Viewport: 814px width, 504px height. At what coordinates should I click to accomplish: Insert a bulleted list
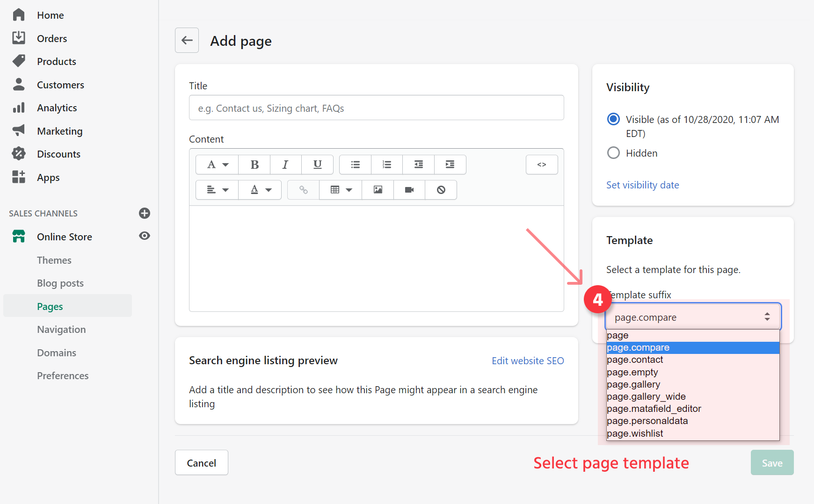click(356, 165)
